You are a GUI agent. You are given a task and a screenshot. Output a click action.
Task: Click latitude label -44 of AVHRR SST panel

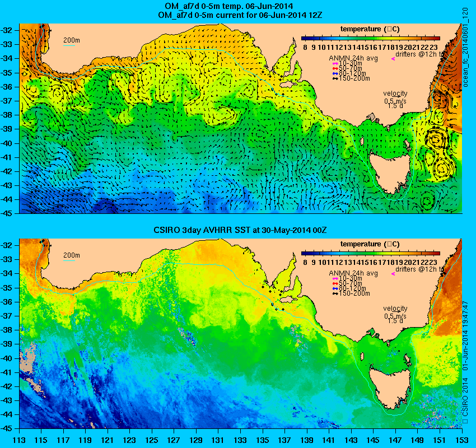[6, 414]
